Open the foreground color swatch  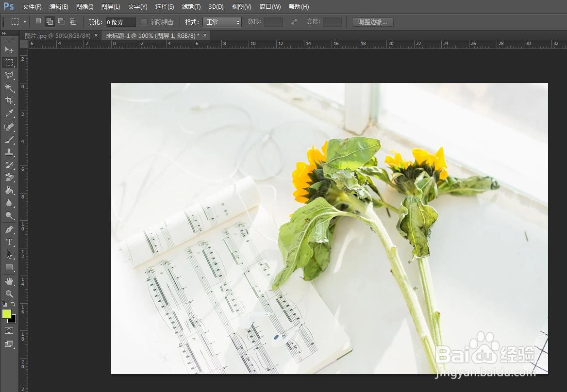coord(6,313)
